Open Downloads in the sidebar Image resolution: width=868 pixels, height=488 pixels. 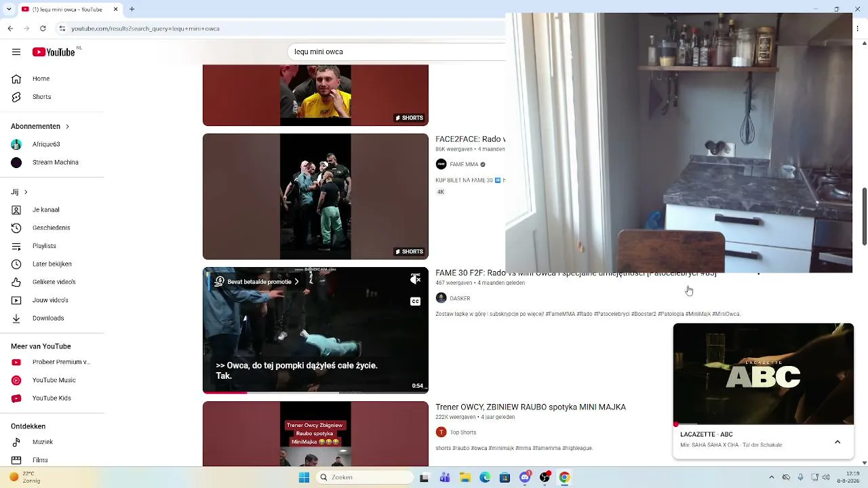click(x=47, y=319)
